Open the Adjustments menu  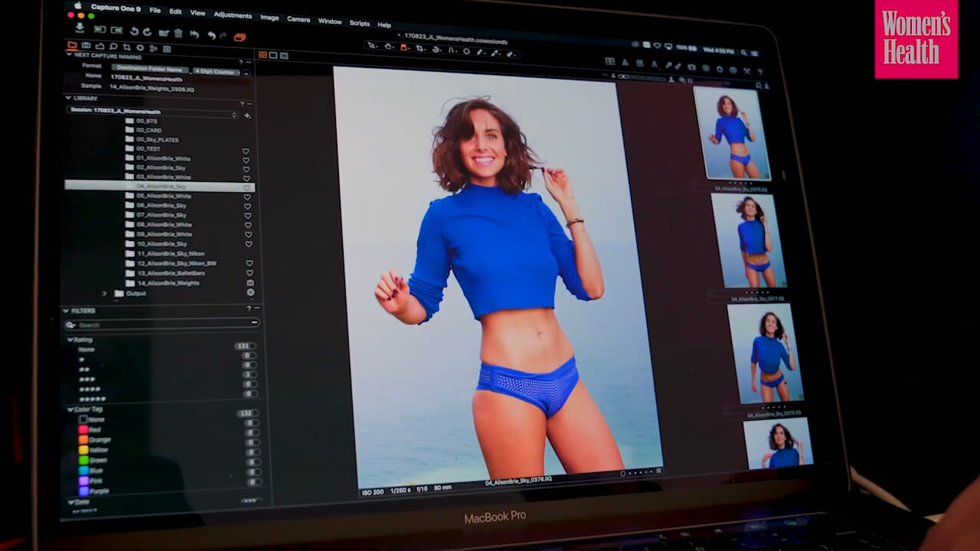tap(233, 15)
